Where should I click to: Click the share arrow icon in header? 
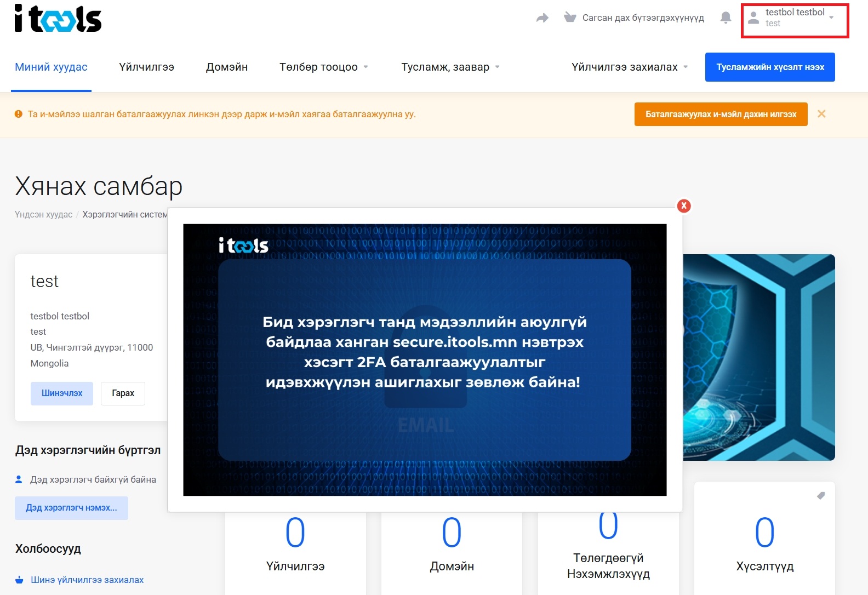tap(542, 18)
